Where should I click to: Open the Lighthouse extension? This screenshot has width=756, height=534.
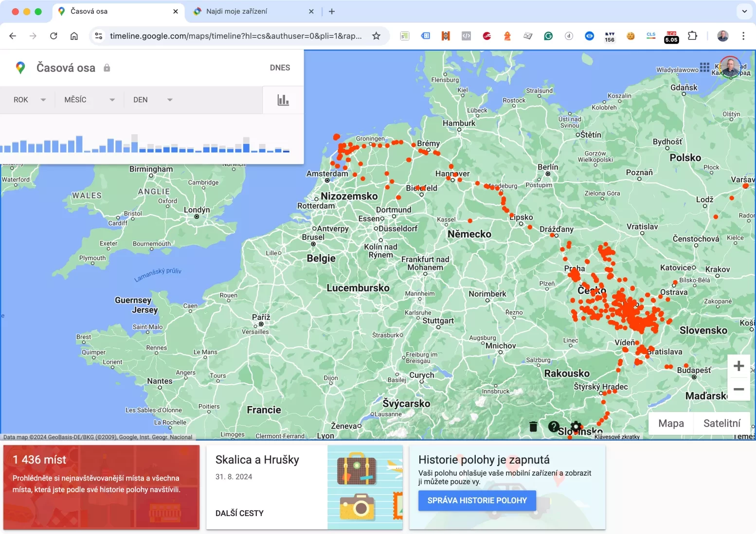[x=507, y=36]
